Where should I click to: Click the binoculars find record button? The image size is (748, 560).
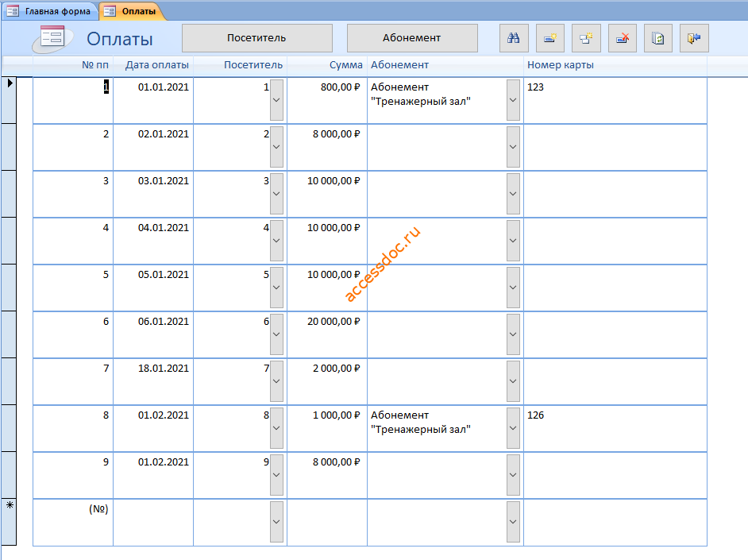tap(514, 38)
